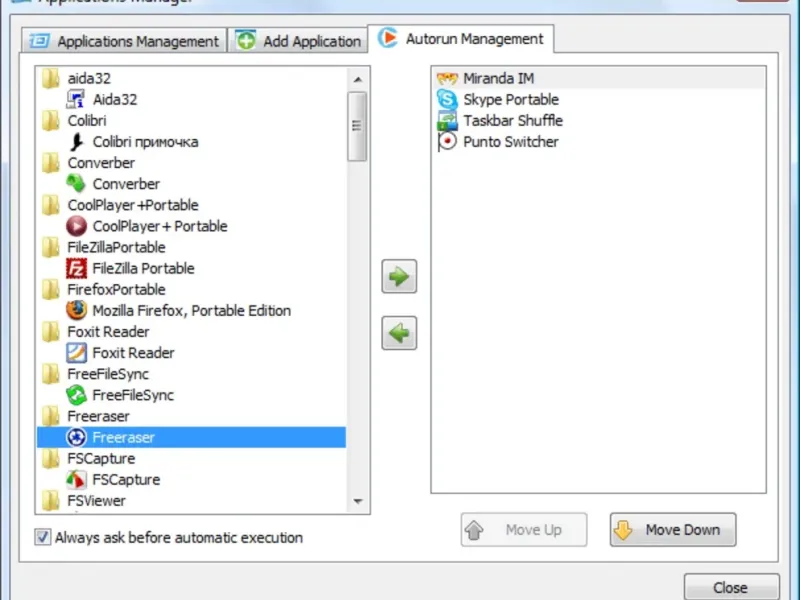Click the Converber folder icon

tap(51, 163)
